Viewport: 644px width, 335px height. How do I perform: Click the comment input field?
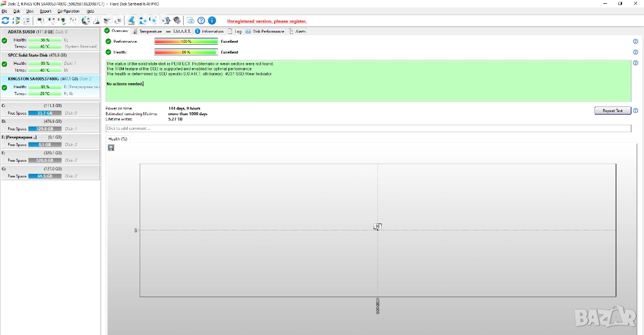coord(368,128)
